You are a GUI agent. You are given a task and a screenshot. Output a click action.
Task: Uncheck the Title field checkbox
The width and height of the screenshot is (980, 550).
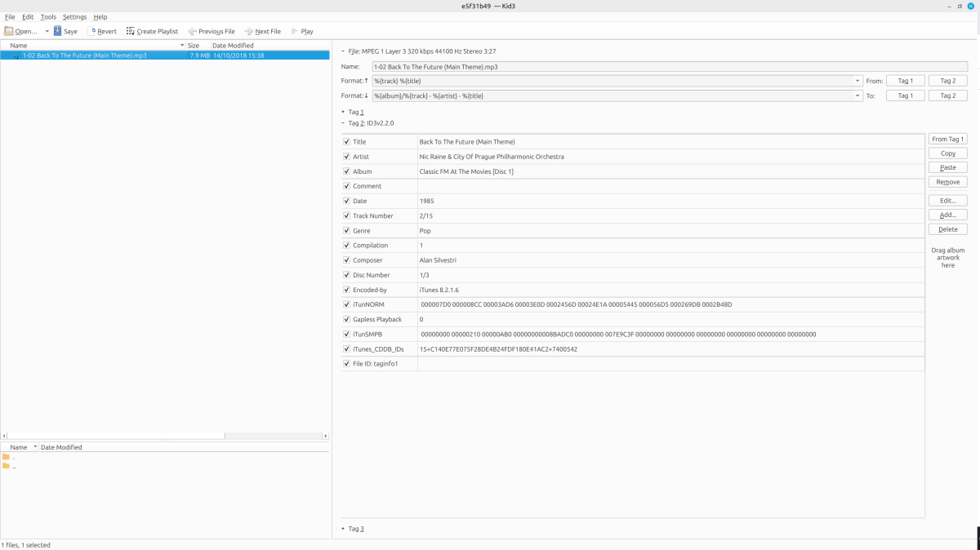(x=347, y=142)
